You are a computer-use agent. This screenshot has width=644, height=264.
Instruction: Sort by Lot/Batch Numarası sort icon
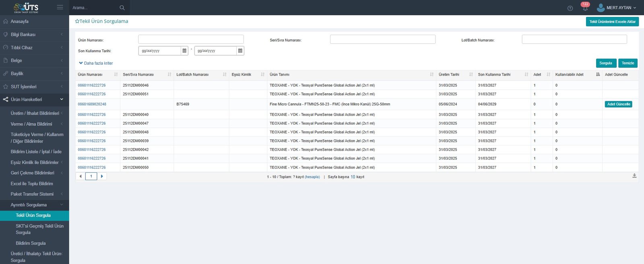pos(225,74)
